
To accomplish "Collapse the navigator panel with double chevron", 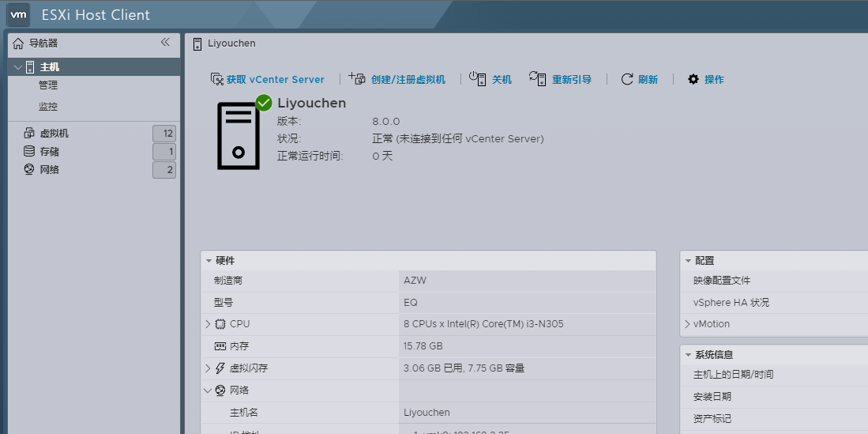I will click(x=165, y=42).
